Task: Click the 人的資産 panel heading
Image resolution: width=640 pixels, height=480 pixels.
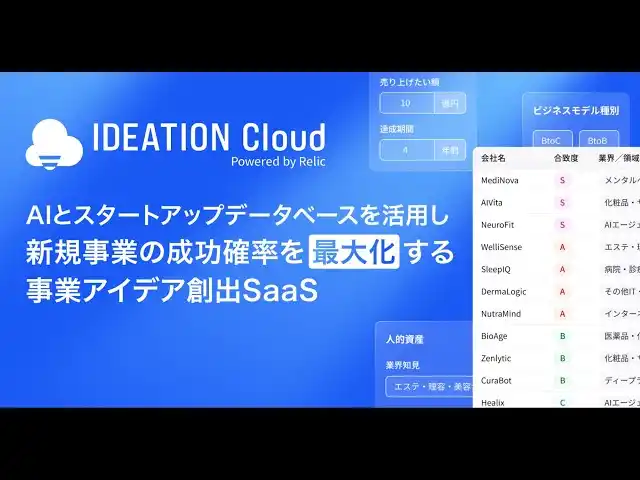Action: click(404, 339)
